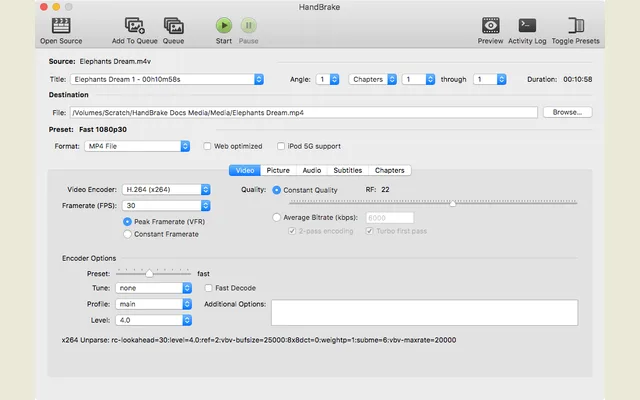Click the Duration value 00:10:58

(578, 79)
